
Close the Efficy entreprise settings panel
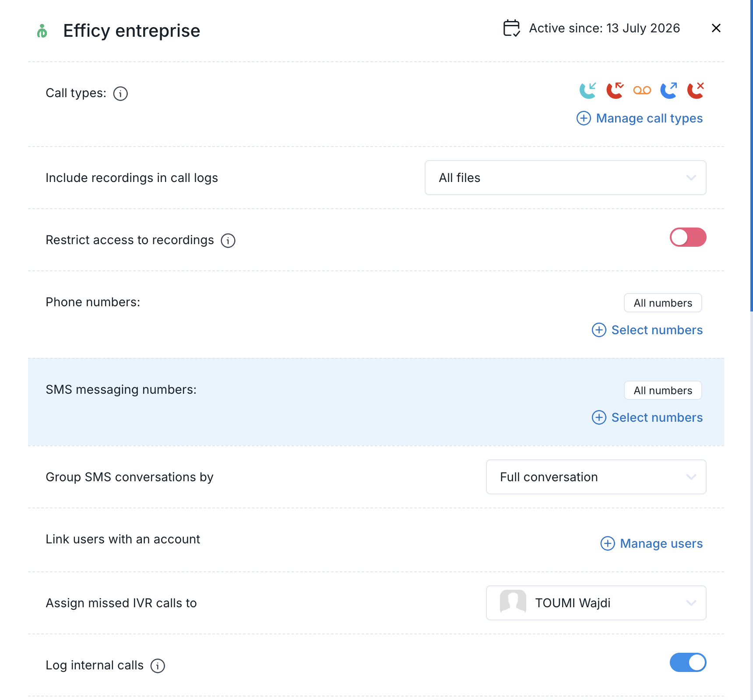point(716,28)
